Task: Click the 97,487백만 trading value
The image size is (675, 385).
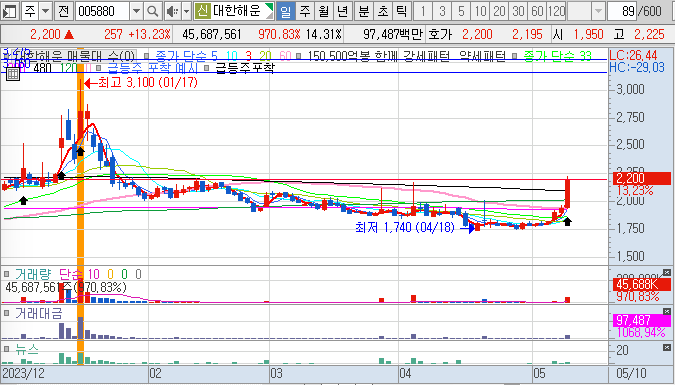Action: click(x=392, y=34)
